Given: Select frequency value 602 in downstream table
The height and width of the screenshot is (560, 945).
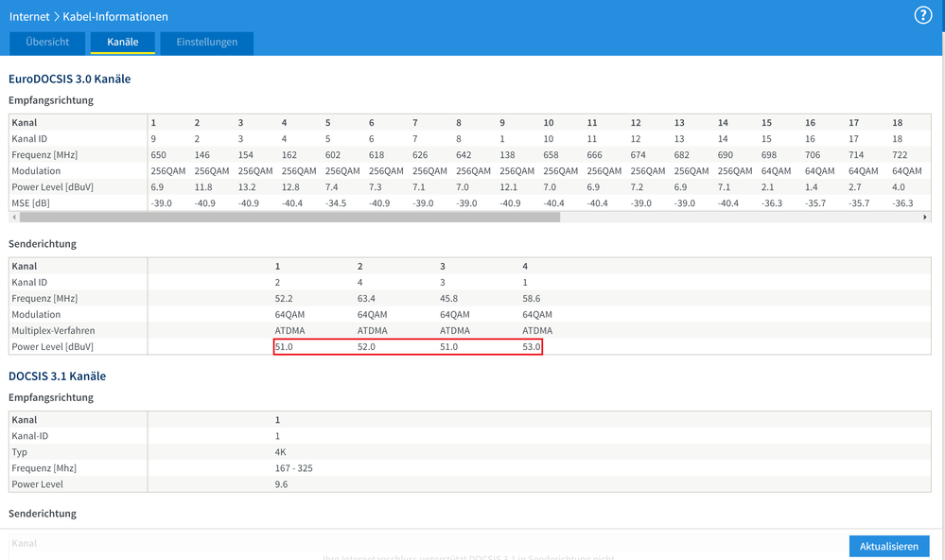Looking at the screenshot, I should [333, 155].
